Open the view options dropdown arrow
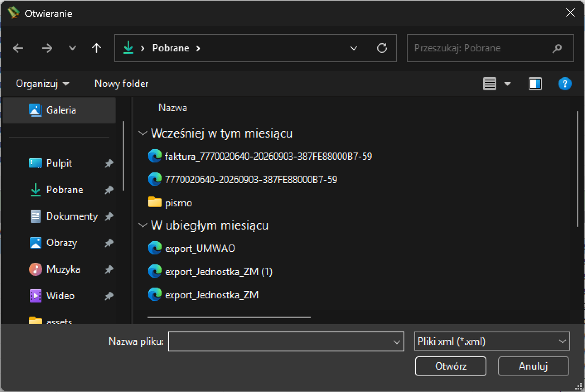This screenshot has height=392, width=585. pos(508,84)
